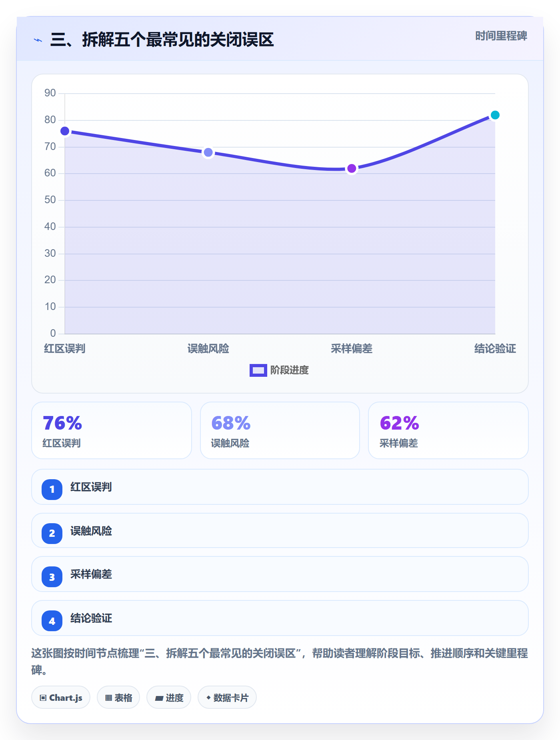Click the 误触风险 data point on chart
This screenshot has height=740, width=560.
tap(208, 152)
